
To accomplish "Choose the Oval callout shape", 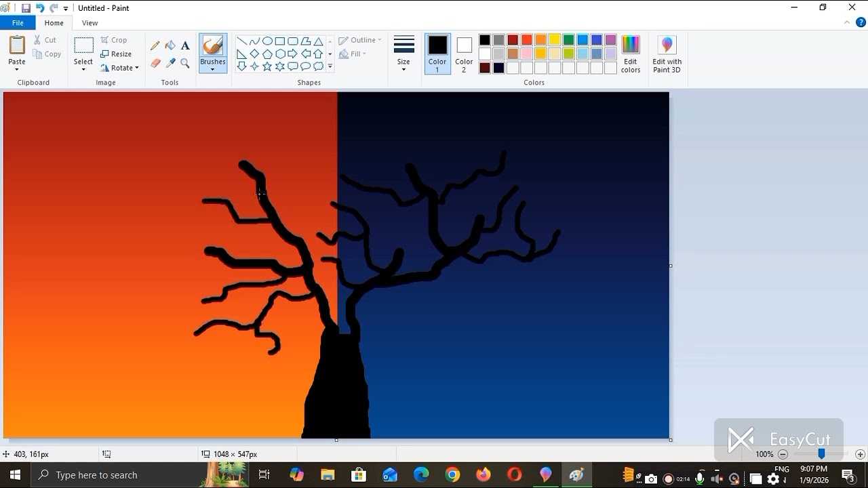I will click(x=306, y=66).
